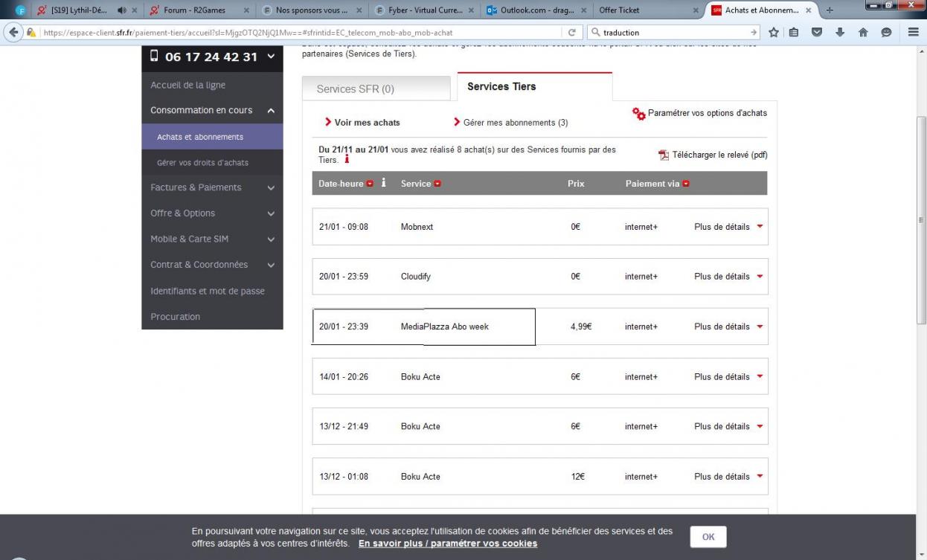Screen dimensions: 927x560
Task: Click the PDF icon for Télécharger le relevé
Action: click(664, 155)
